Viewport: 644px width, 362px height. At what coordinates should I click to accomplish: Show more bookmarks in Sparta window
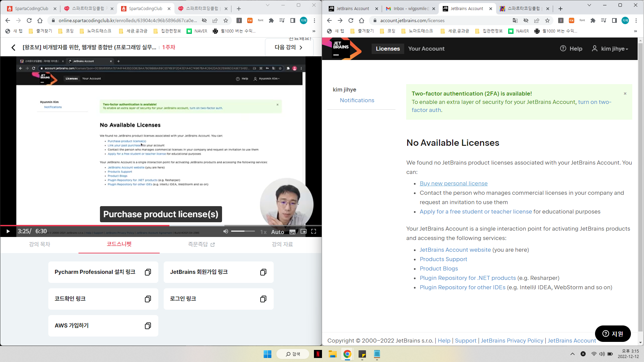tap(314, 31)
